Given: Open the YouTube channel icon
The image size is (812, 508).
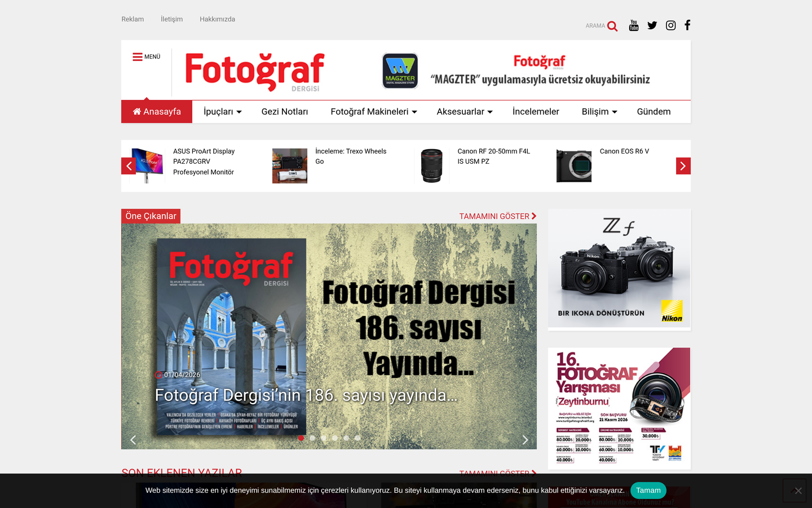Looking at the screenshot, I should click(x=634, y=25).
